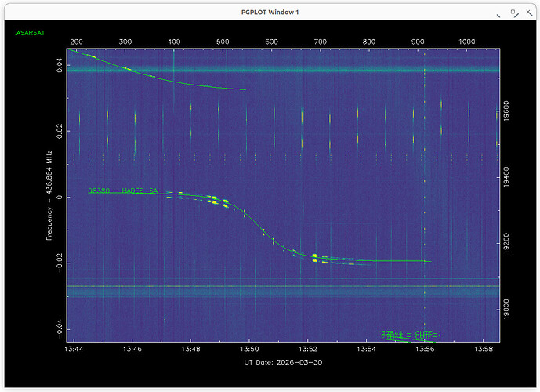The height and width of the screenshot is (392, 540).
Task: Click the green text in top-left corner
Action: [30, 33]
